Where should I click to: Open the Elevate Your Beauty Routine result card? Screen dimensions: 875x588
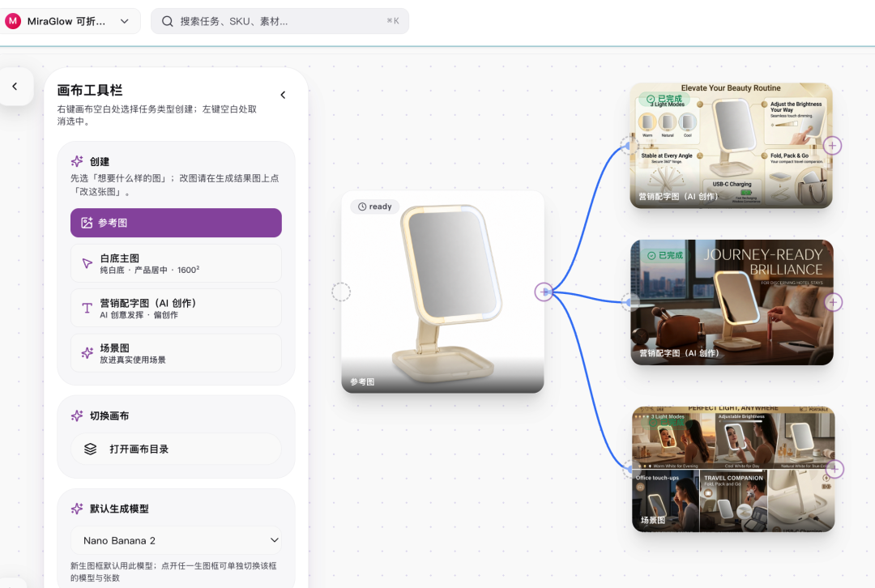731,146
